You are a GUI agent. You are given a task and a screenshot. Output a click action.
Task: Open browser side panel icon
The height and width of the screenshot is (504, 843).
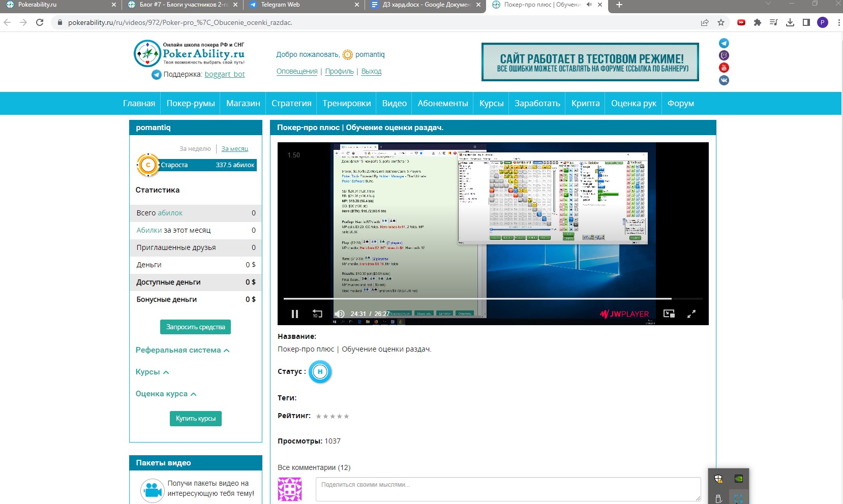(x=806, y=22)
